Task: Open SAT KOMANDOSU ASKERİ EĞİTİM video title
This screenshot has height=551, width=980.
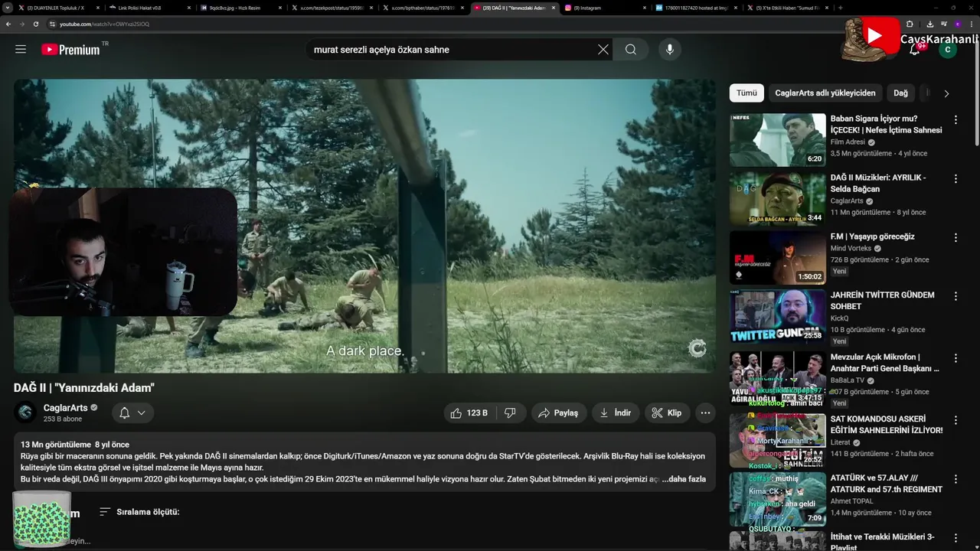Action: click(x=887, y=425)
